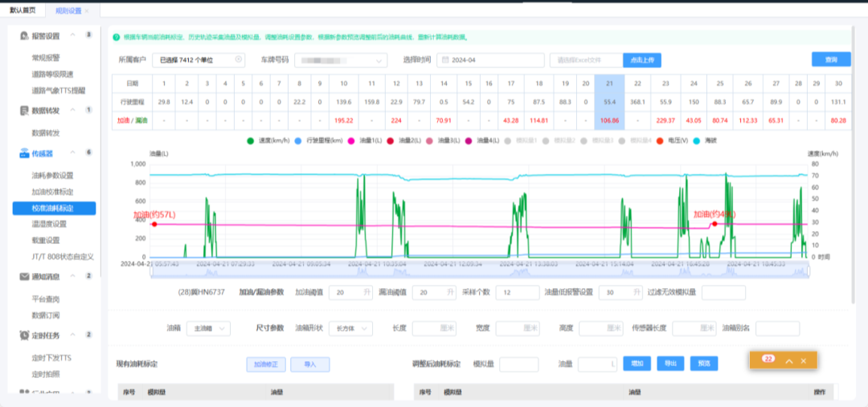The height and width of the screenshot is (407, 868).
Task: Click the 预览 preview button
Action: tap(704, 364)
